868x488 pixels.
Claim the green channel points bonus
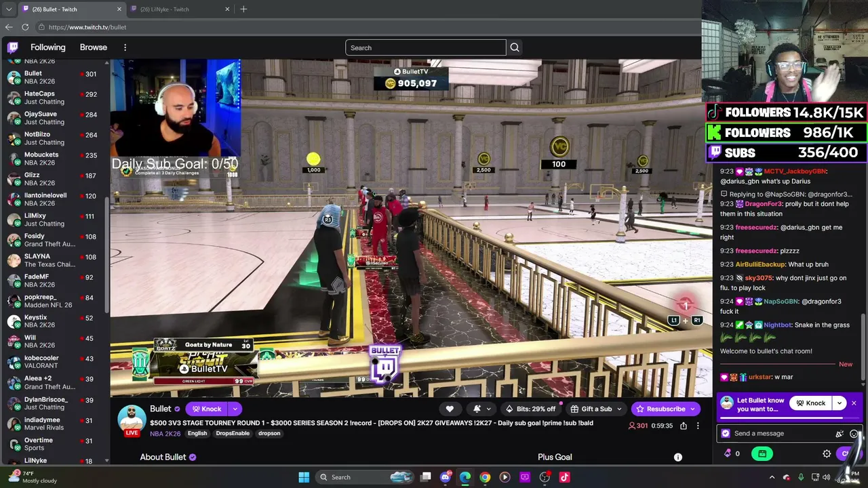[x=762, y=453]
